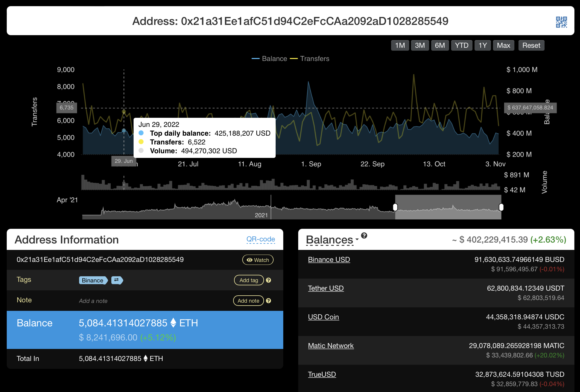The width and height of the screenshot is (580, 392).
Task: Click the 1Y time range option
Action: point(482,45)
